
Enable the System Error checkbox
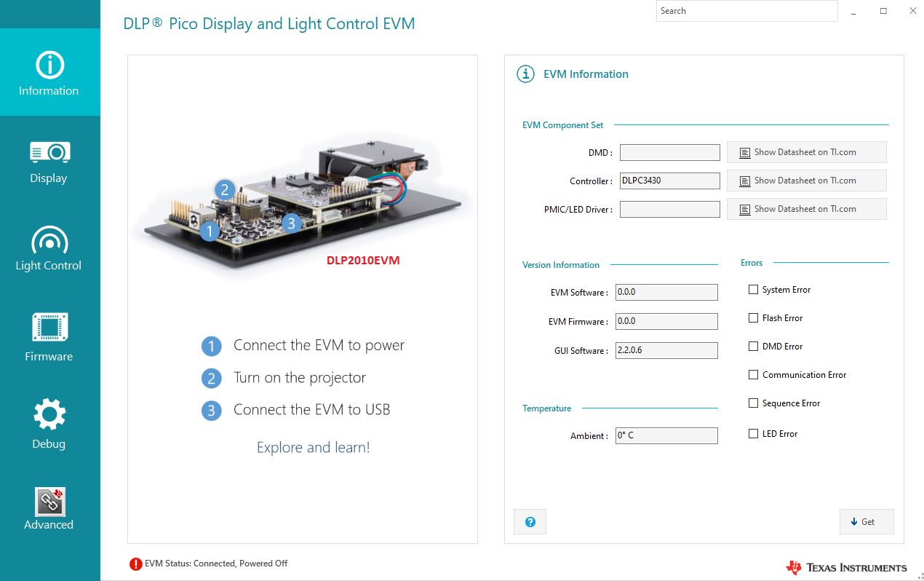753,290
